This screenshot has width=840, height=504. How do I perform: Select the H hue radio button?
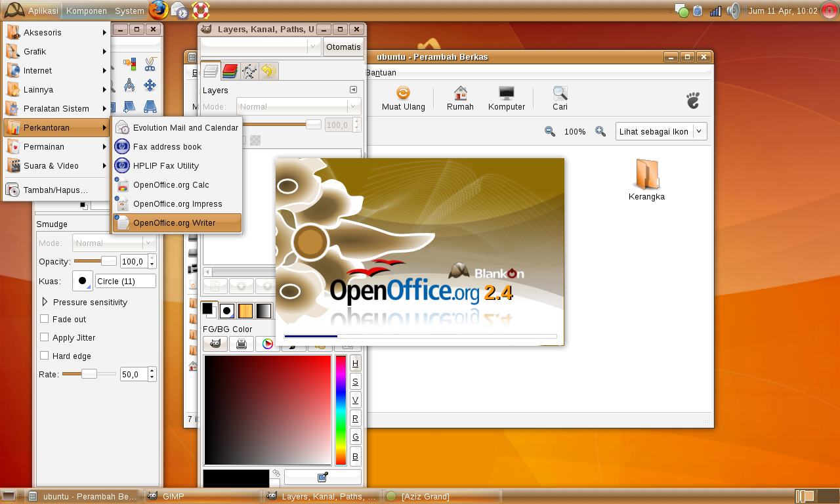click(x=355, y=364)
